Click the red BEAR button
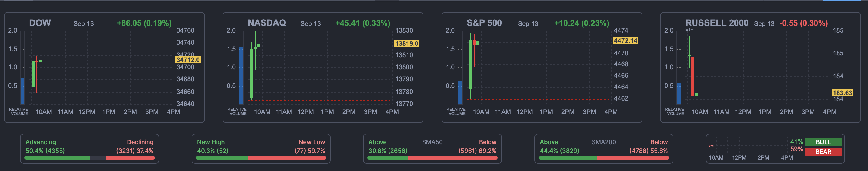Viewport: 868px width, 171px height. (x=823, y=152)
